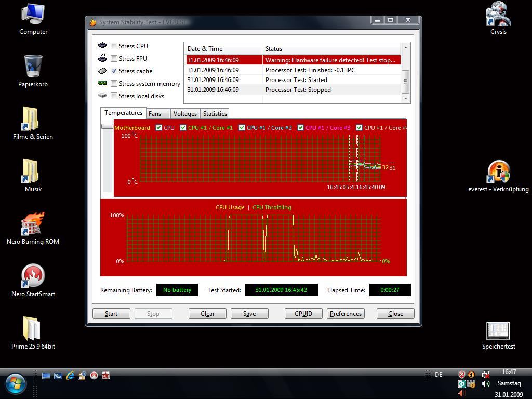Select the Processor Test: Finished: -0.1 IPC row

pos(293,70)
